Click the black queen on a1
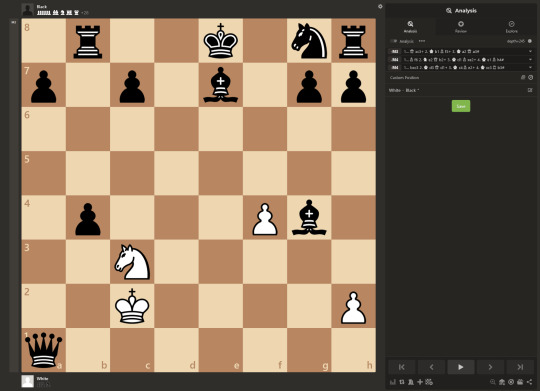Image resolution: width=540 pixels, height=391 pixels. pyautogui.click(x=43, y=350)
